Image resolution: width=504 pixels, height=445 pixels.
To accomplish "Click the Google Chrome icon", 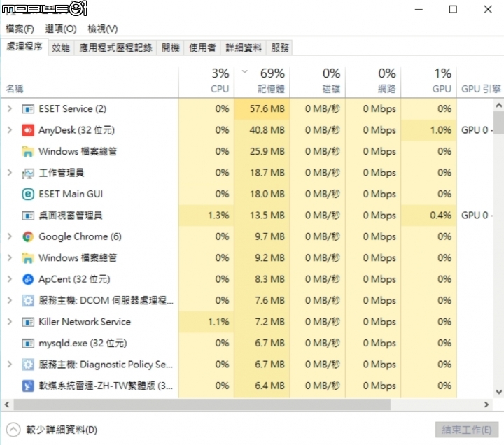I will 28,236.
